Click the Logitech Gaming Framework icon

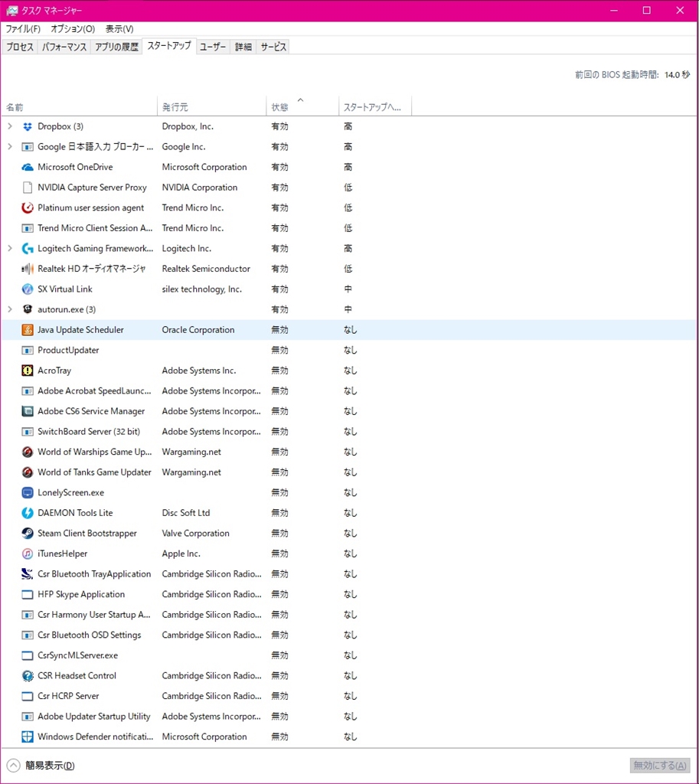(x=28, y=249)
